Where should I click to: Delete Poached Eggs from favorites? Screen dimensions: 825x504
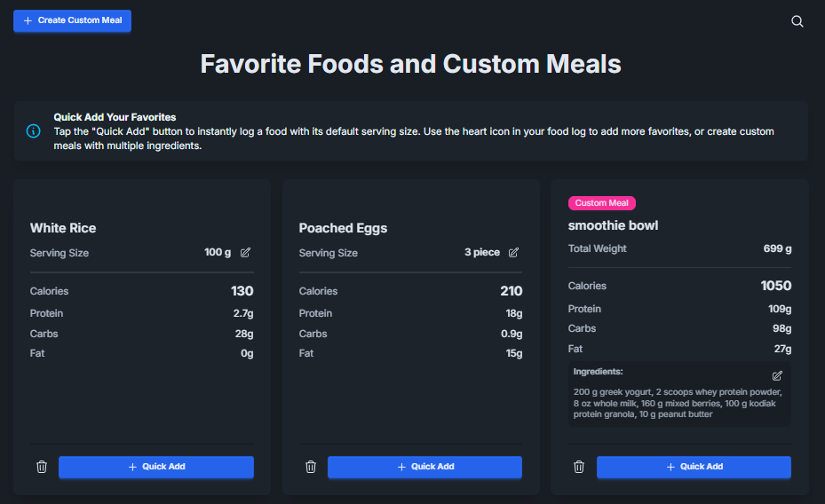[311, 467]
